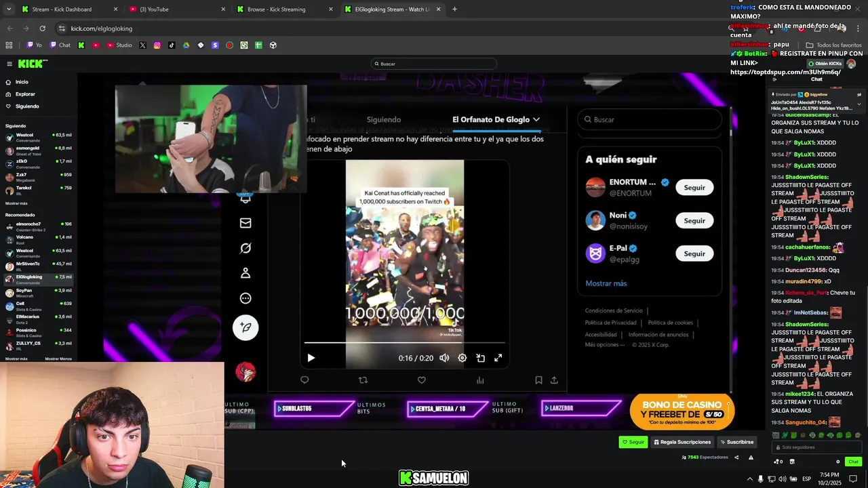Click the Grok icon in X sidebar
Screen dimensions: 868x488
[245, 248]
